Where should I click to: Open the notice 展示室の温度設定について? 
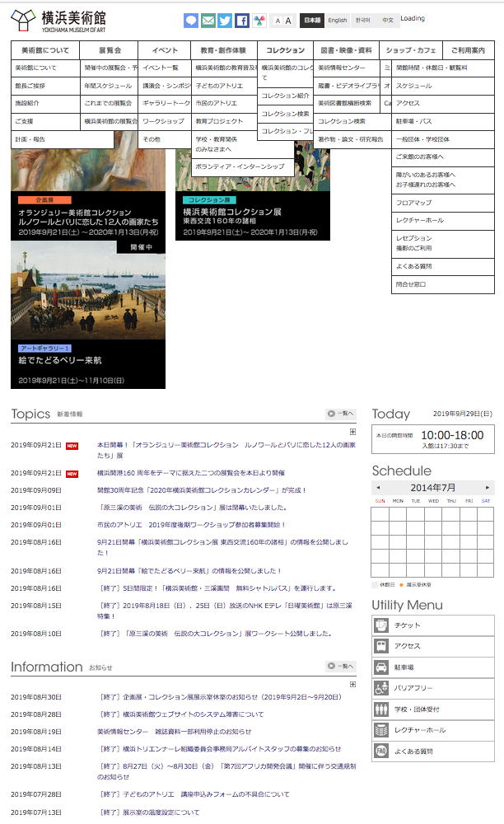click(150, 812)
